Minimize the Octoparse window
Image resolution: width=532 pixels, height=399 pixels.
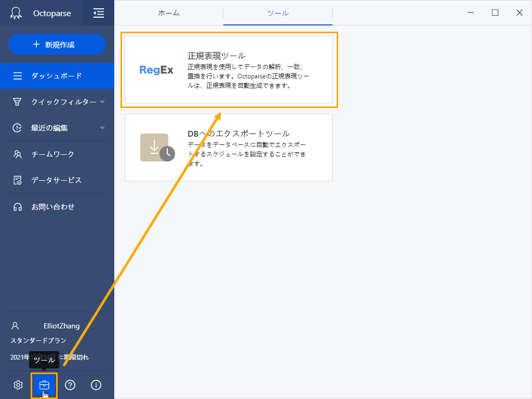(x=471, y=12)
